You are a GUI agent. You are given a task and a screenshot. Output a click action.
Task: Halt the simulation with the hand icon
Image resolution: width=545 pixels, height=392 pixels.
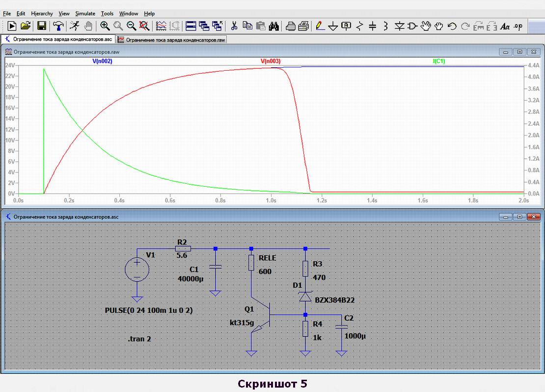(88, 26)
